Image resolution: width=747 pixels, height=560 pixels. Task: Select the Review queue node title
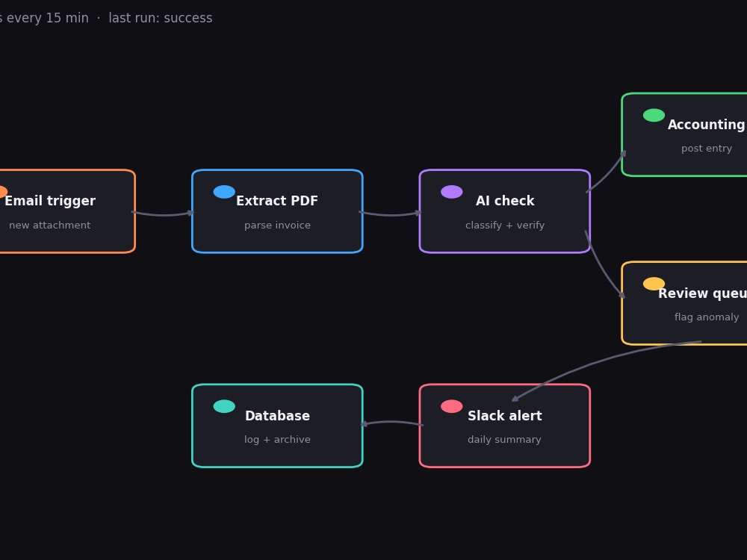click(702, 293)
